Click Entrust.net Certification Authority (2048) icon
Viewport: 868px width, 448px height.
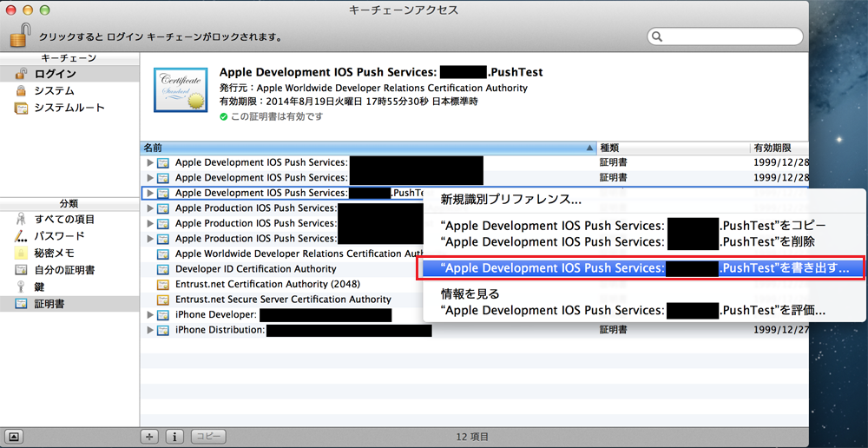163,284
